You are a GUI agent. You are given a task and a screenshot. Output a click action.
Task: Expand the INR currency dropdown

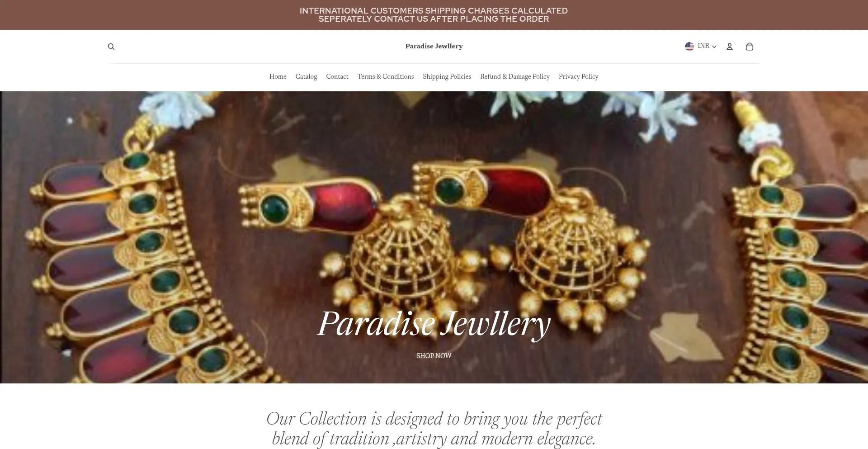click(x=701, y=46)
